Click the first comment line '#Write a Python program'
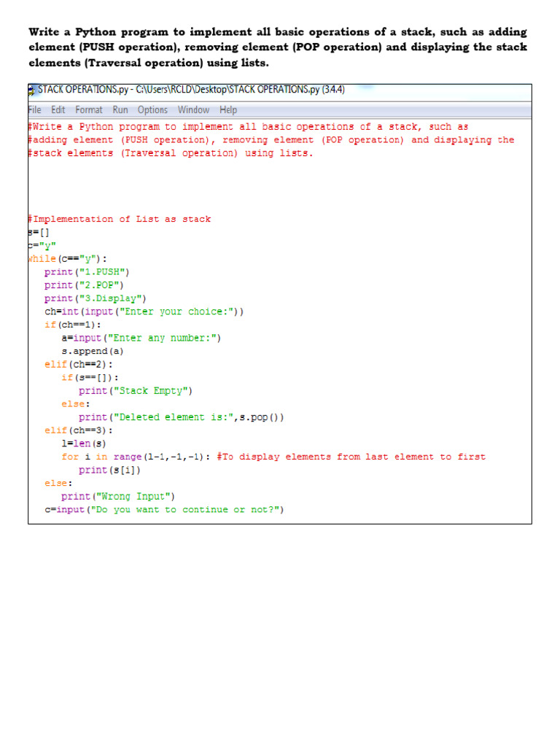The height and width of the screenshot is (747, 560). point(248,127)
